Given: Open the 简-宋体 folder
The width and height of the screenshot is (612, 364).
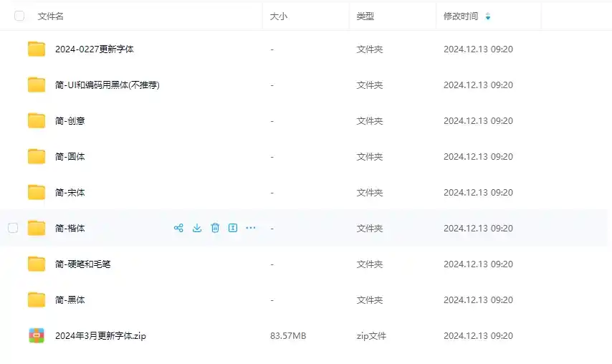Looking at the screenshot, I should click(70, 192).
